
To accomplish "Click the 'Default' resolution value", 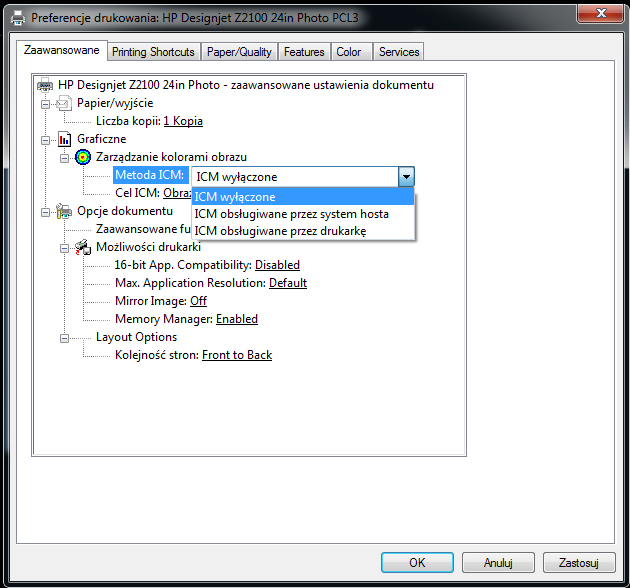I will point(288,283).
